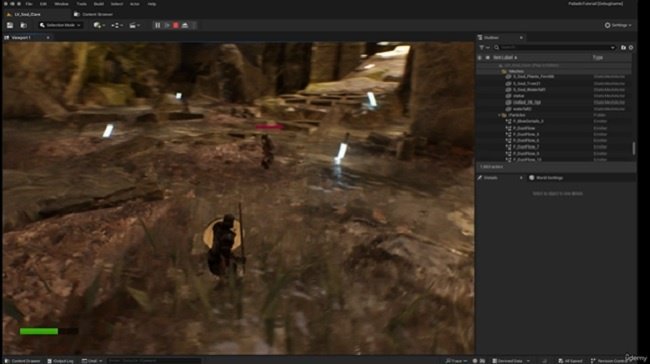Click the Save current level icon

[10, 25]
